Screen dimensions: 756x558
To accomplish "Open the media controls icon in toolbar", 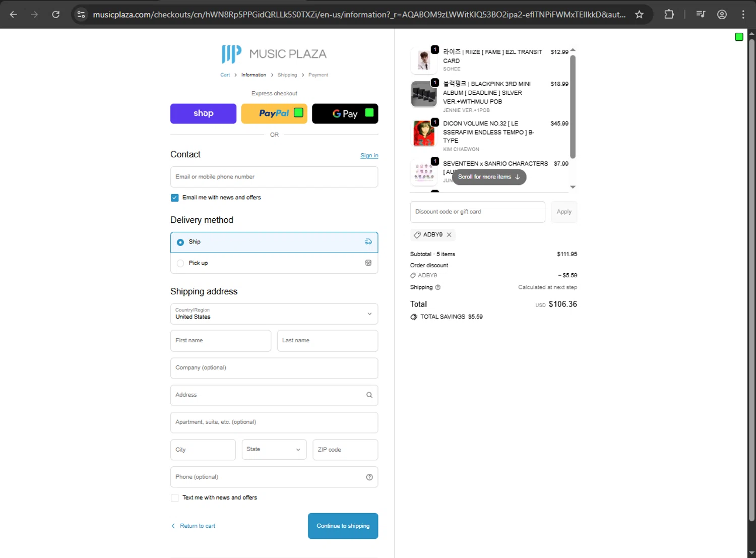I will (701, 14).
